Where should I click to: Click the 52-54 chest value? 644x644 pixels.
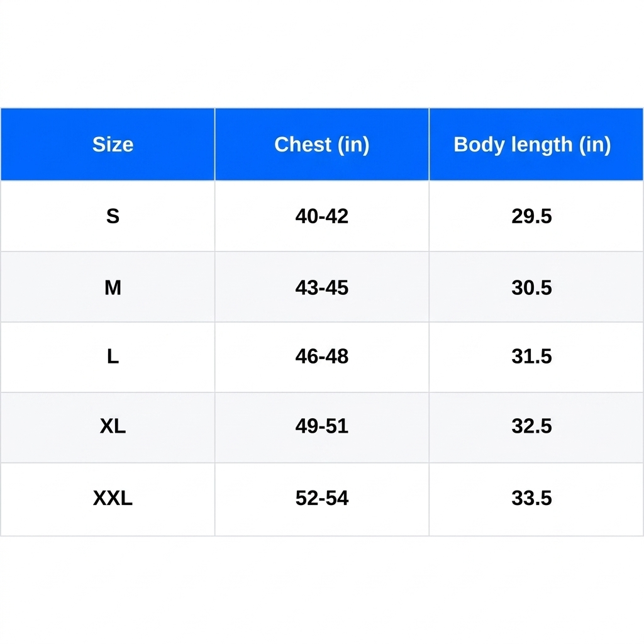pos(322,498)
